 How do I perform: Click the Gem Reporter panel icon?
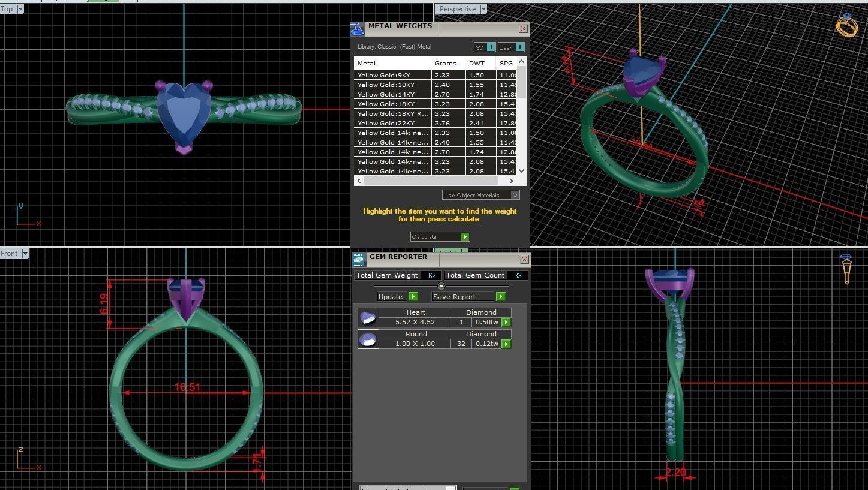[359, 260]
